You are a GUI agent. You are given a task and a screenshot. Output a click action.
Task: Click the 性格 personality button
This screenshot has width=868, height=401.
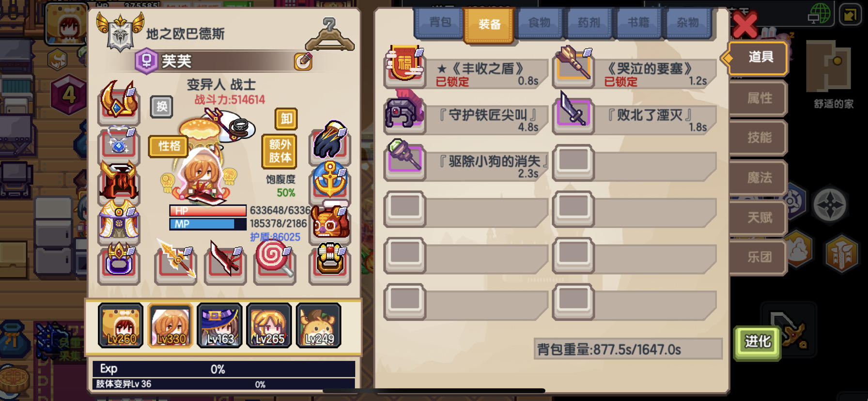click(169, 146)
